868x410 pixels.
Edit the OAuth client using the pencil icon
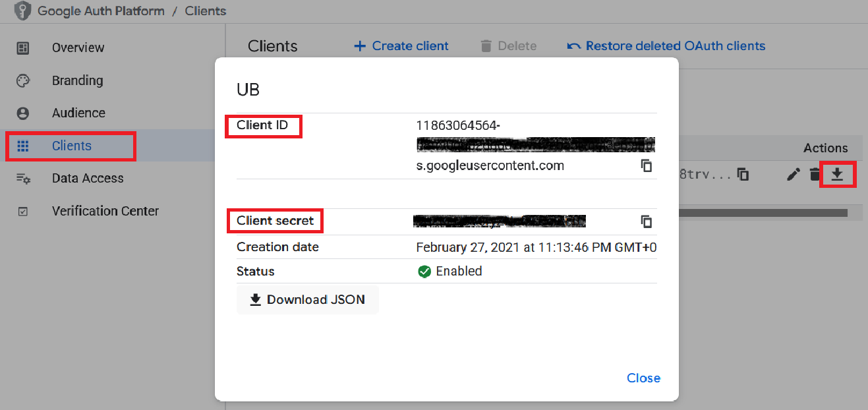pos(793,174)
